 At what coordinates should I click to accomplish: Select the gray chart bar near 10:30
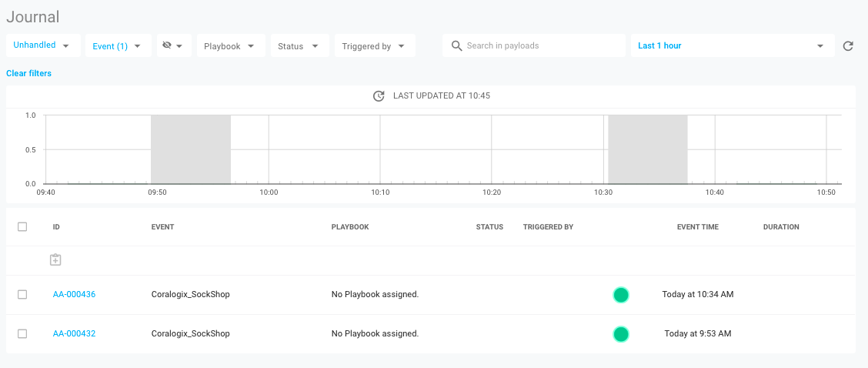pyautogui.click(x=648, y=149)
